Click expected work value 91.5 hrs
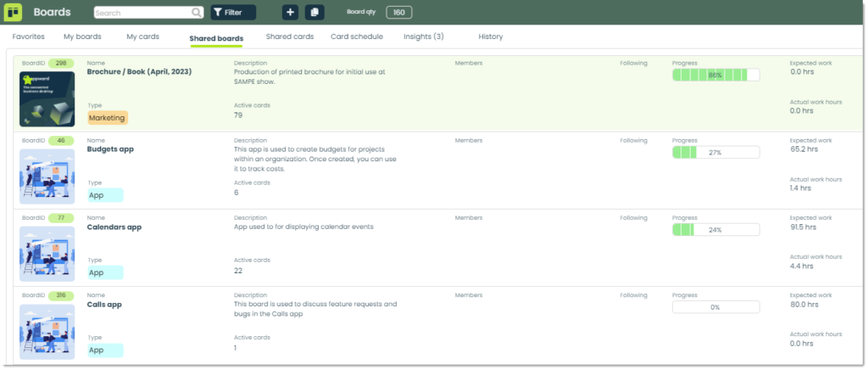 [804, 227]
